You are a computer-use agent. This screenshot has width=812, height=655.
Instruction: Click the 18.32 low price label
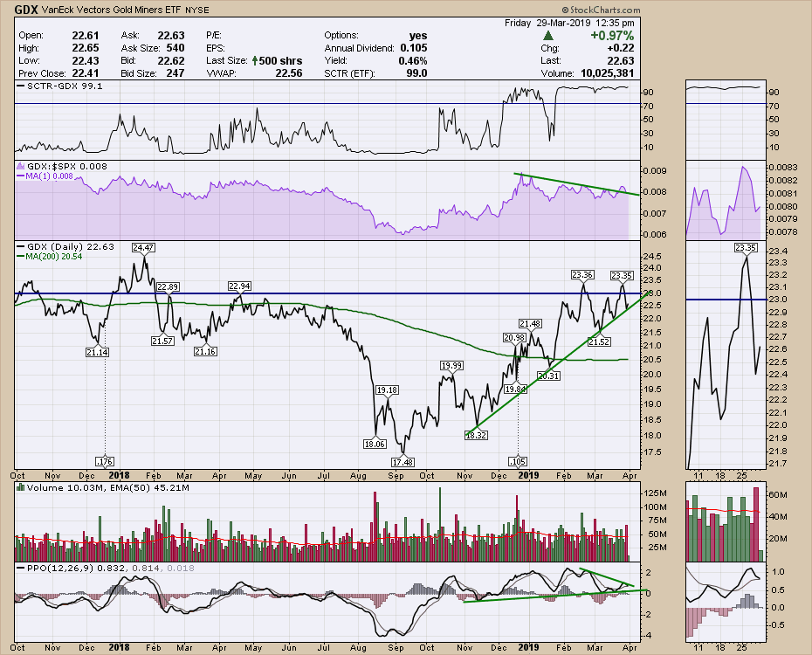pos(476,435)
